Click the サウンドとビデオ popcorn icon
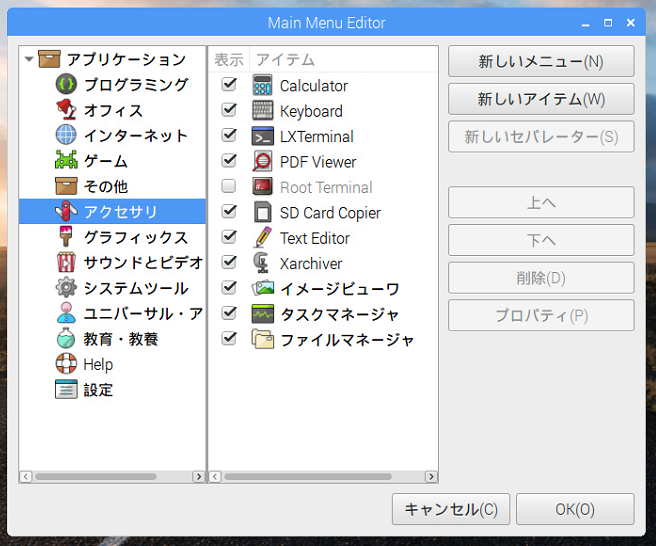 click(66, 262)
